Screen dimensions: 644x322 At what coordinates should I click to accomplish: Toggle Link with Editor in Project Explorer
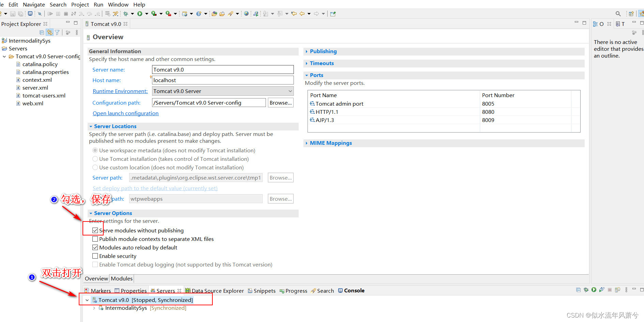point(50,32)
